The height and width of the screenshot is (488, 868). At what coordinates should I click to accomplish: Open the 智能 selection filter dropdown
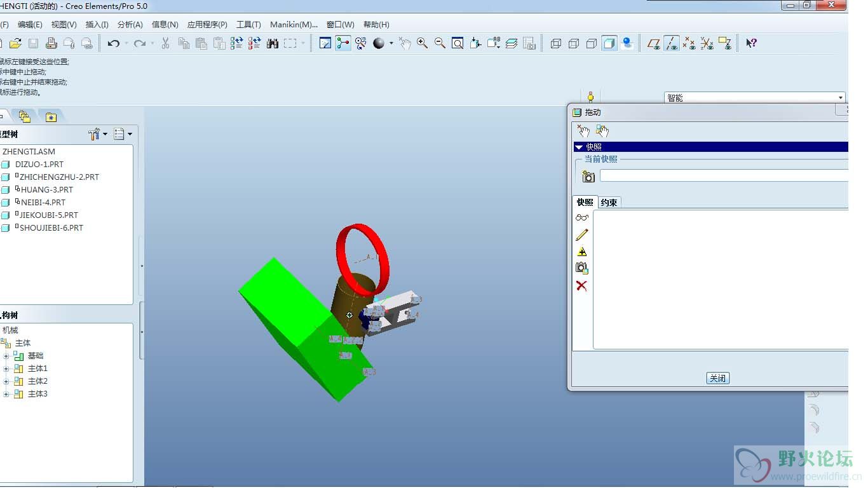pyautogui.click(x=841, y=98)
